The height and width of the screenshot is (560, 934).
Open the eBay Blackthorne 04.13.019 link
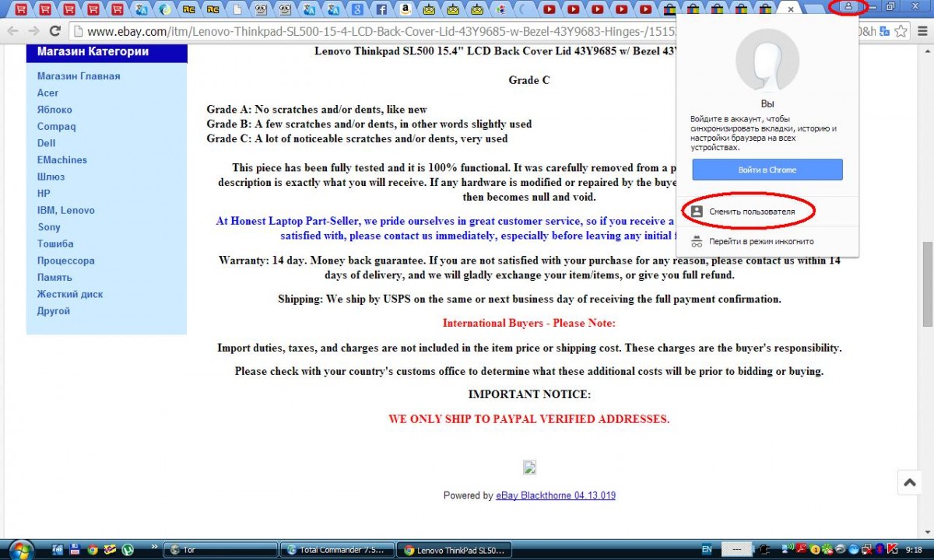(x=555, y=495)
